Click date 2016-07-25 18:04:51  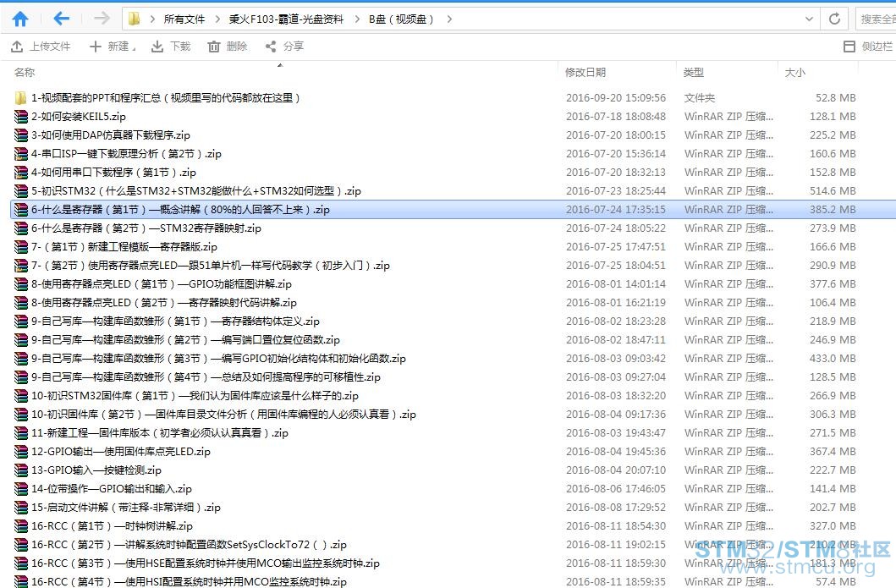616,265
